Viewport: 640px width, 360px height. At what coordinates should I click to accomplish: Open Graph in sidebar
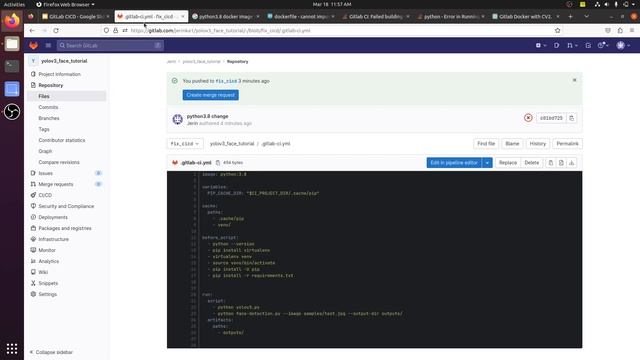[45, 151]
